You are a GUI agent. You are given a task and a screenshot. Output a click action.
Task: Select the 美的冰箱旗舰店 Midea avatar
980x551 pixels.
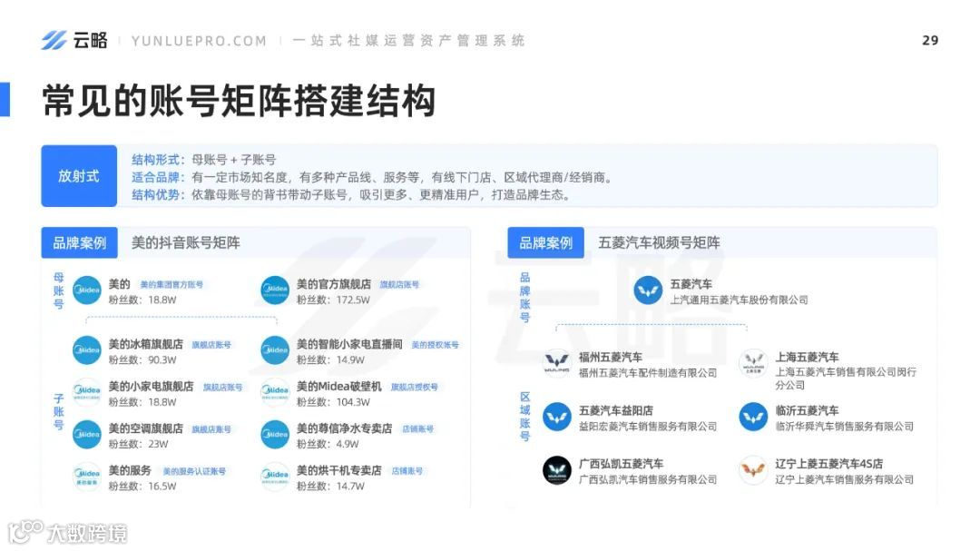(87, 350)
